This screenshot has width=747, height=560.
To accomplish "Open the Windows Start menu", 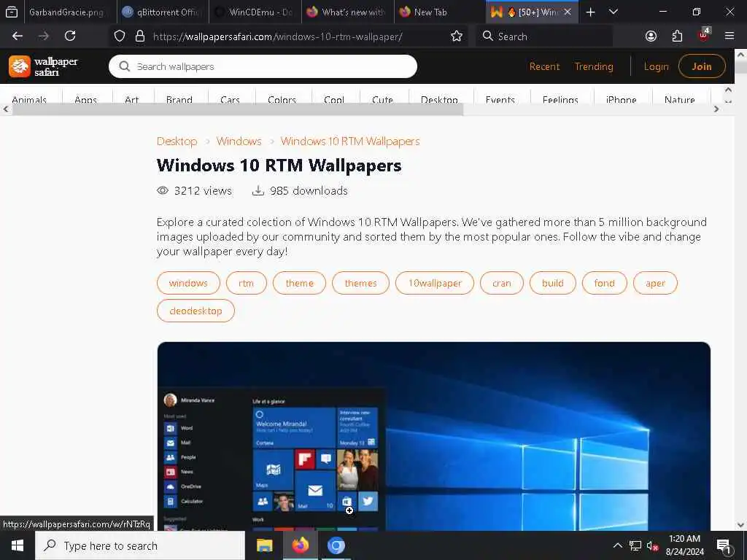I will pos(18,545).
